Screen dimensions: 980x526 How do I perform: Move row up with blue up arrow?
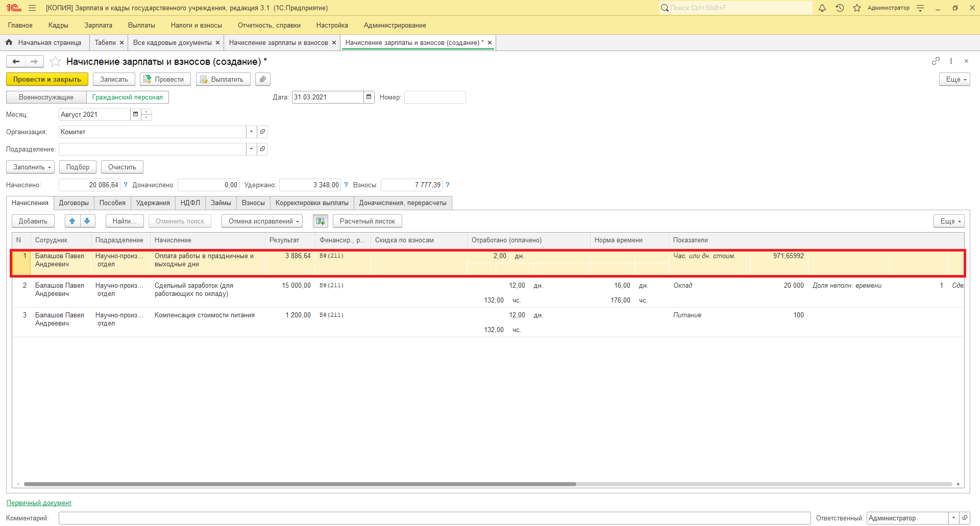point(72,221)
